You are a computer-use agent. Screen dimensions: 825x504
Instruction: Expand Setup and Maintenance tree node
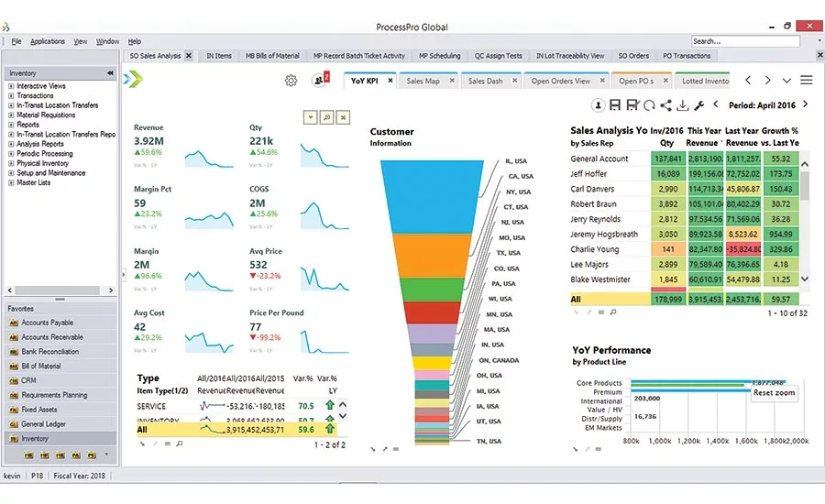(x=10, y=173)
